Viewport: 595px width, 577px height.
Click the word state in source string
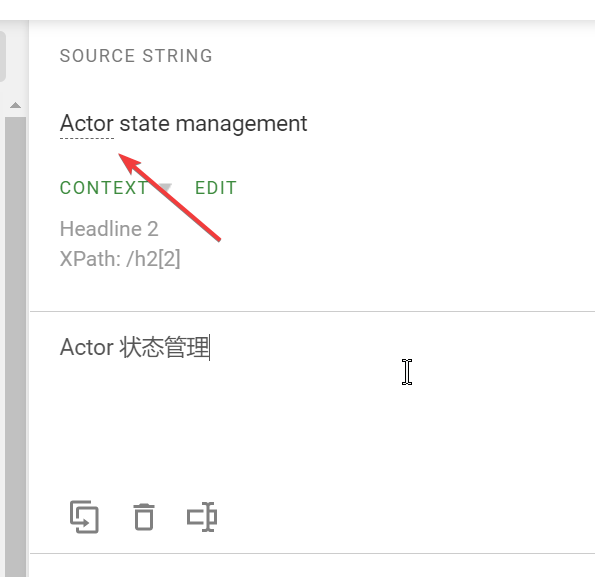144,124
